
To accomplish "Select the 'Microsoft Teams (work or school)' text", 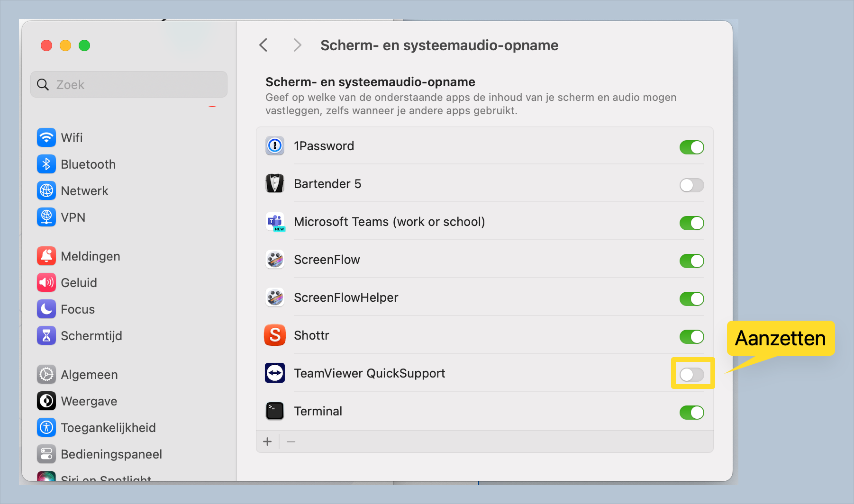I will coord(389,222).
